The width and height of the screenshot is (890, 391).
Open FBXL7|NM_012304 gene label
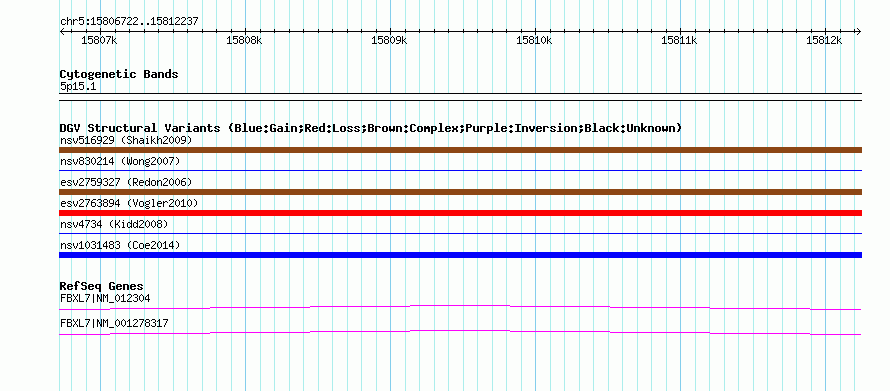(105, 298)
